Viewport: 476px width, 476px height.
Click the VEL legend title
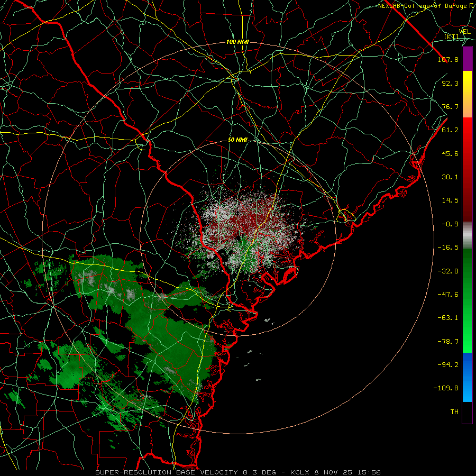coord(464,32)
